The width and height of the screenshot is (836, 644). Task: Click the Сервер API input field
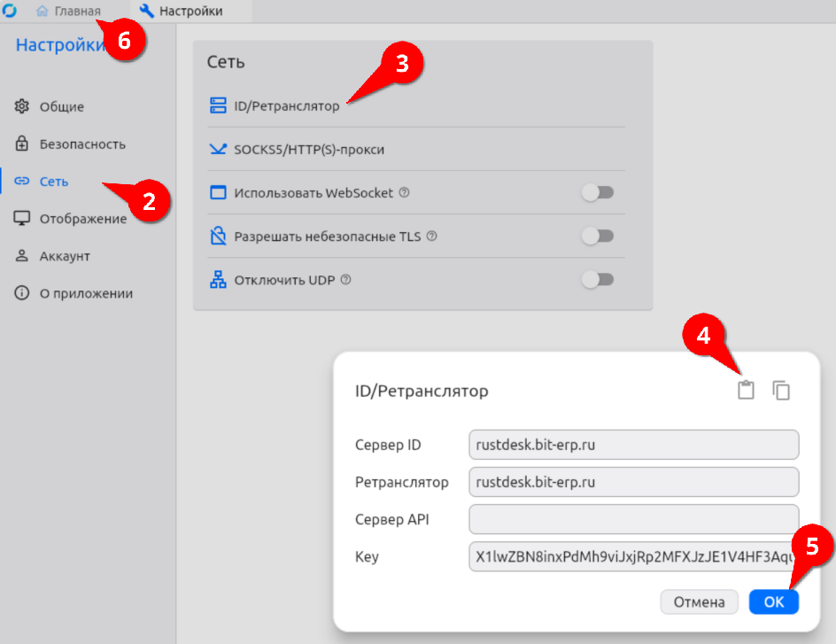click(x=633, y=519)
